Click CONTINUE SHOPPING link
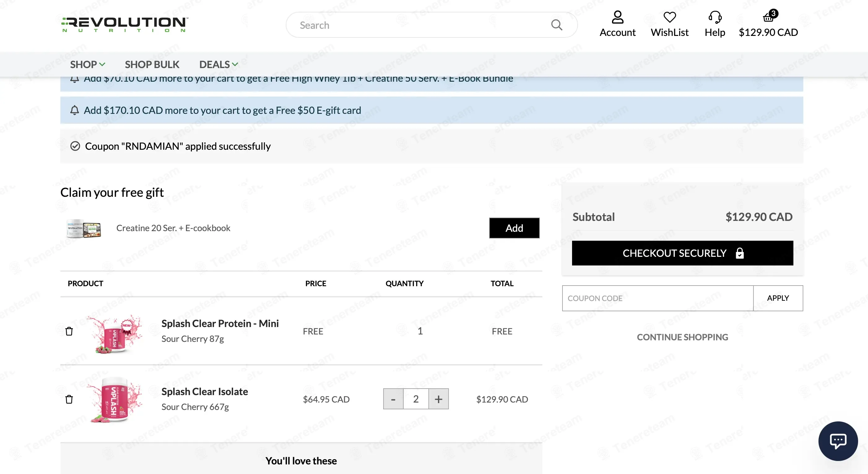Viewport: 868px width, 474px height. [682, 337]
